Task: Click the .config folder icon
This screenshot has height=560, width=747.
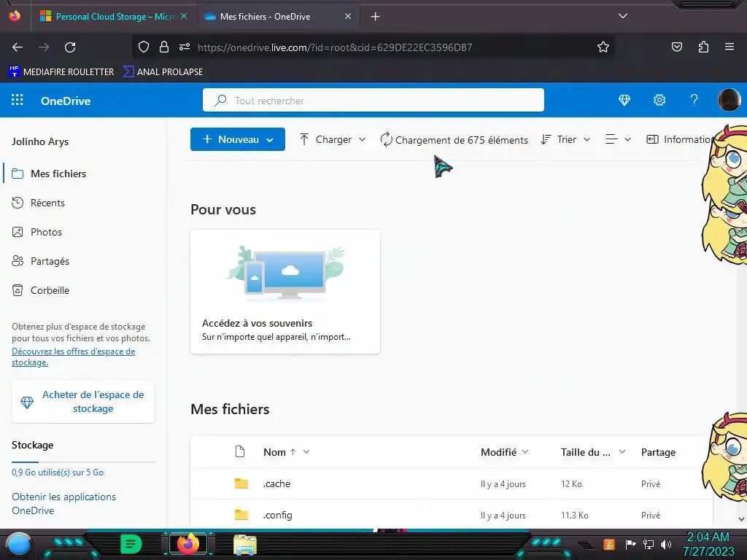Action: [241, 516]
